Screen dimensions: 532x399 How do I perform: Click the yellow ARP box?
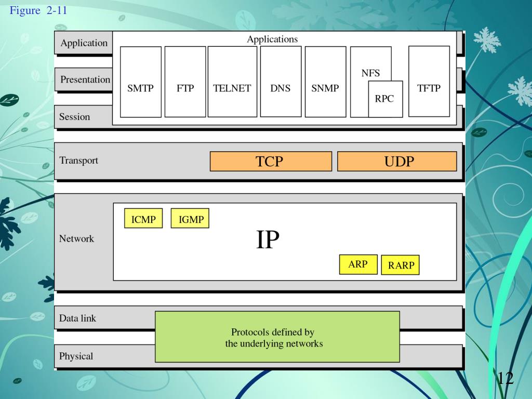(x=358, y=264)
